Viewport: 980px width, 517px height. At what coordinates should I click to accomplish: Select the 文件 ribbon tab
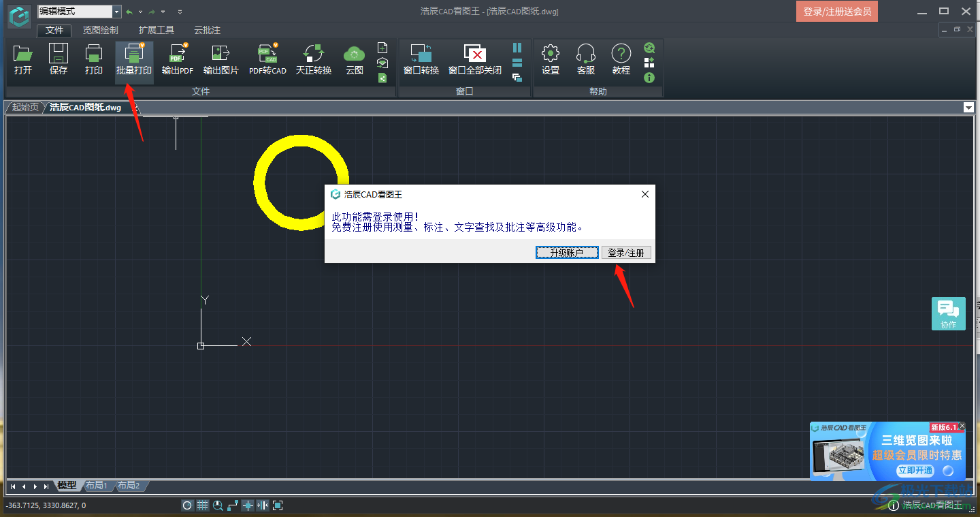tap(54, 30)
